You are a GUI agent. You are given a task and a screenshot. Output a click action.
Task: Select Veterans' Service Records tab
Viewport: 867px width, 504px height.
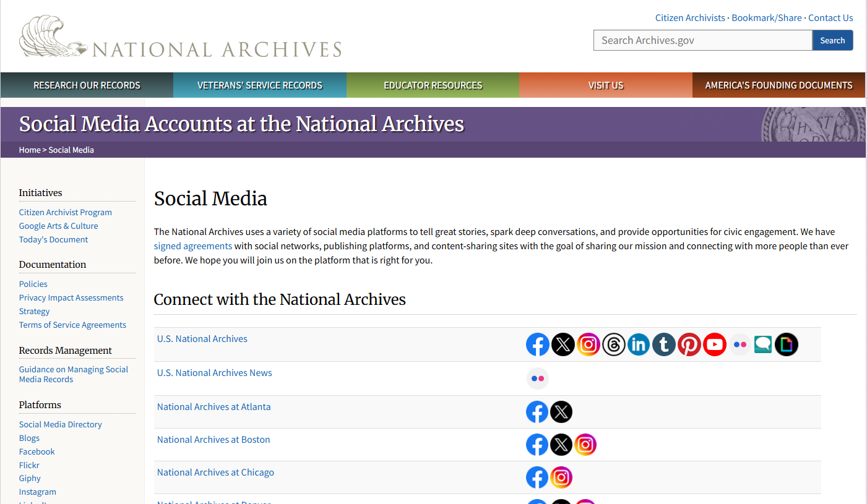pyautogui.click(x=260, y=85)
